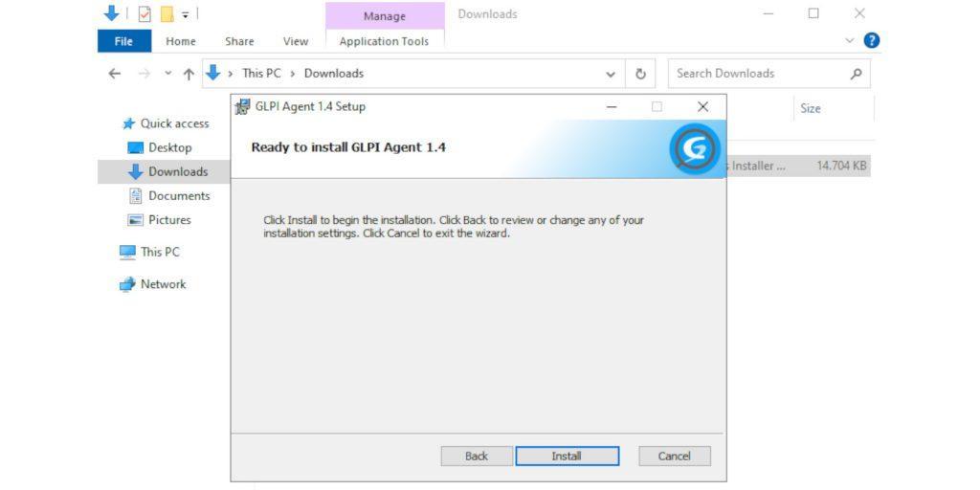The image size is (980, 490).
Task: Open the File menu in Explorer
Action: (x=123, y=41)
